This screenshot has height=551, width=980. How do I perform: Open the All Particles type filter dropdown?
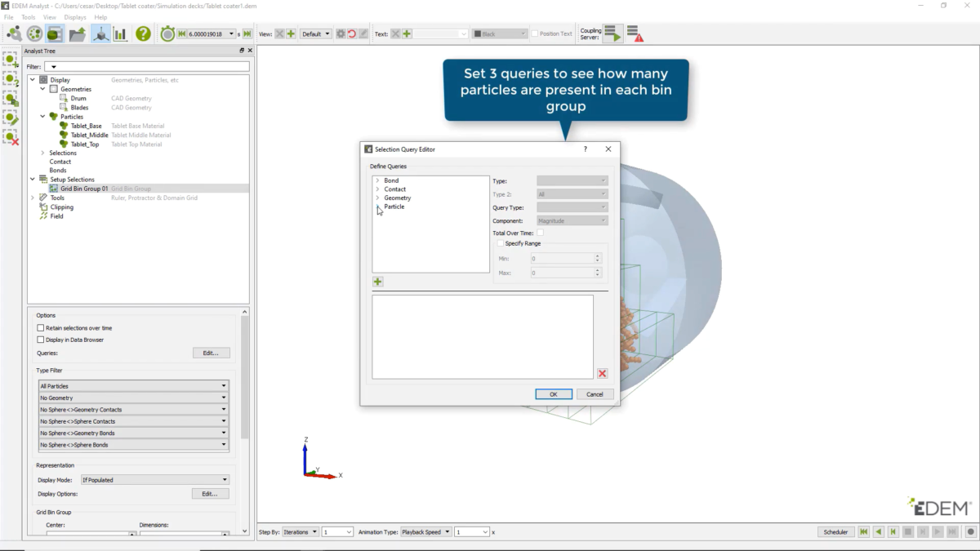pyautogui.click(x=134, y=386)
